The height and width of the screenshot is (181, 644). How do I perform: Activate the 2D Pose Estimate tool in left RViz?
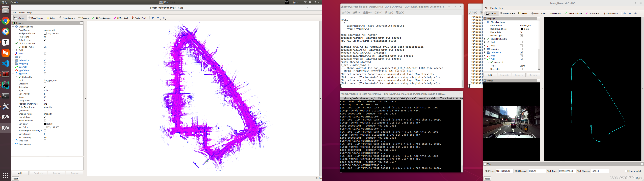pyautogui.click(x=101, y=18)
